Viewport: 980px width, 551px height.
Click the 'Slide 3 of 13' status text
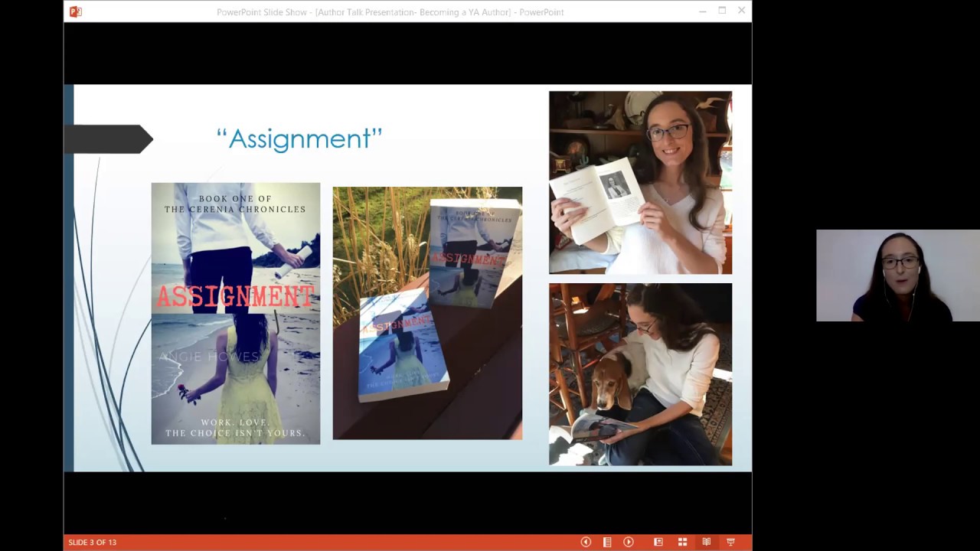pos(92,543)
